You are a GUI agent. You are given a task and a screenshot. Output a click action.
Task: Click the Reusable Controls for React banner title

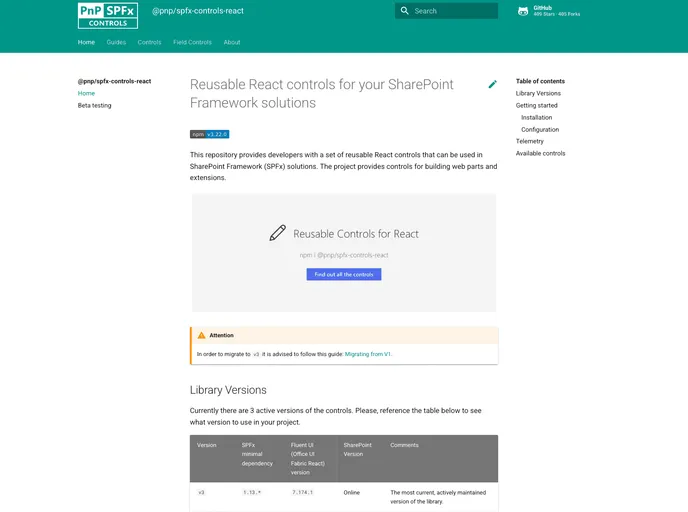[356, 234]
